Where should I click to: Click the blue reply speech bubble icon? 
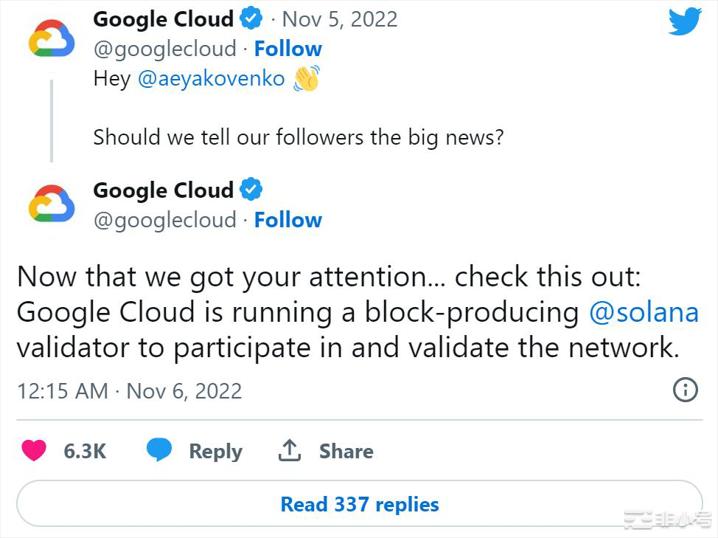pos(160,451)
